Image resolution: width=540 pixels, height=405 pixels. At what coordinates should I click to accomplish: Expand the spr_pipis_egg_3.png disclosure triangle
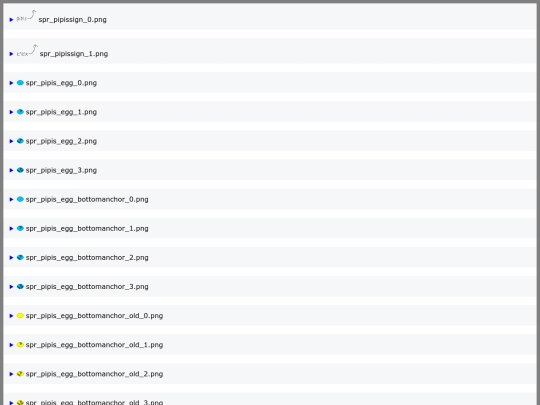click(x=11, y=170)
